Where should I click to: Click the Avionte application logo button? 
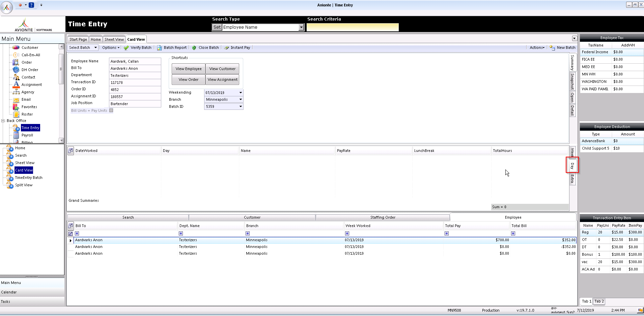pos(6,7)
